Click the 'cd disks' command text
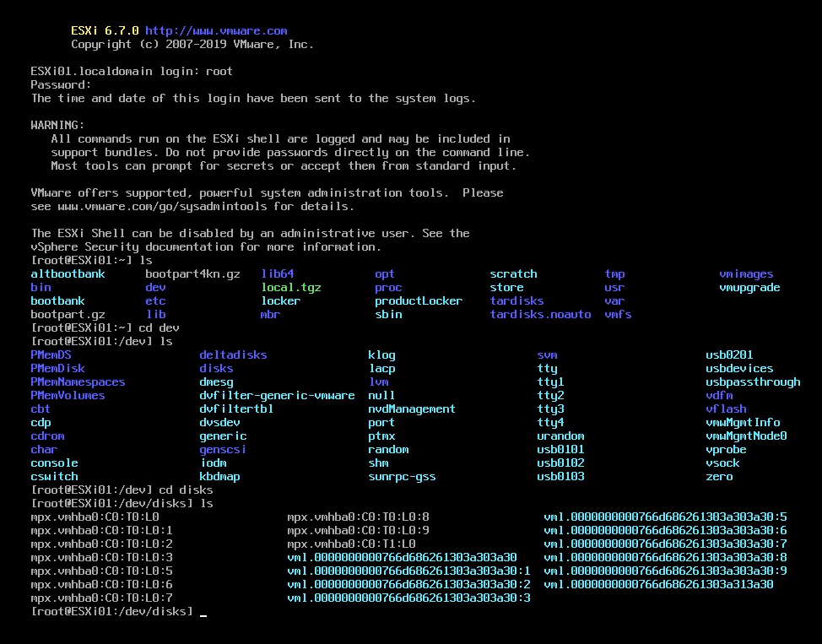Image resolution: width=822 pixels, height=644 pixels. (186, 490)
